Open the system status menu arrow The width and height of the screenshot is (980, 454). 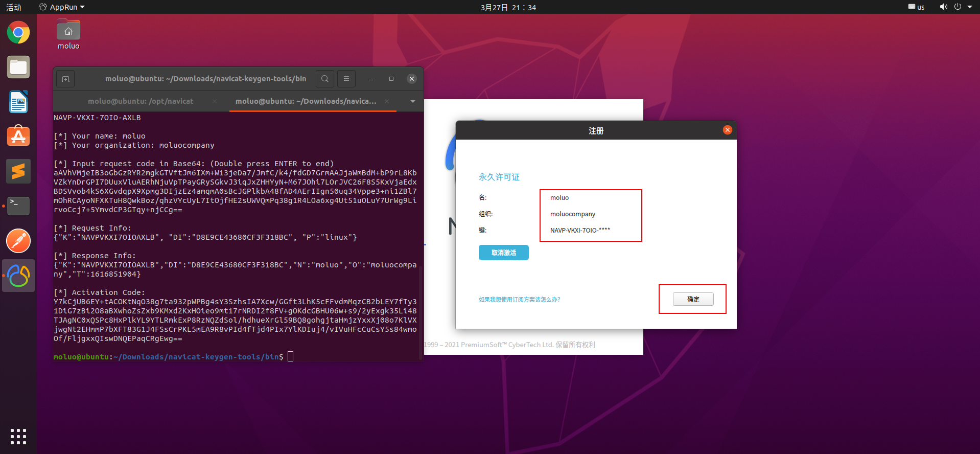[x=970, y=7]
